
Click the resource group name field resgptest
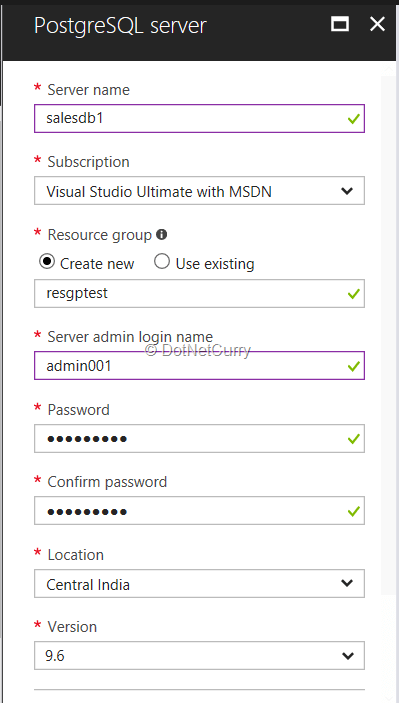(200, 293)
